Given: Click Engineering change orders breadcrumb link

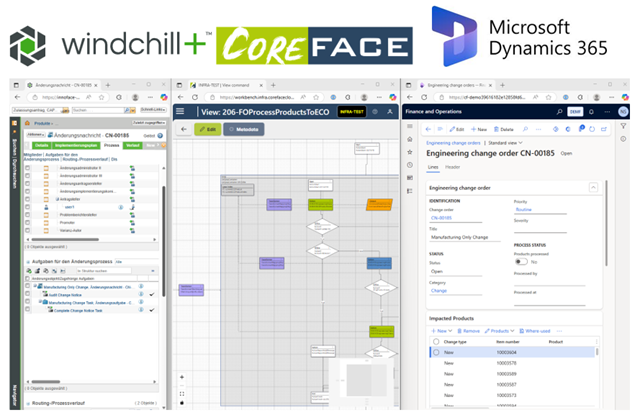Looking at the screenshot, I should (x=453, y=143).
